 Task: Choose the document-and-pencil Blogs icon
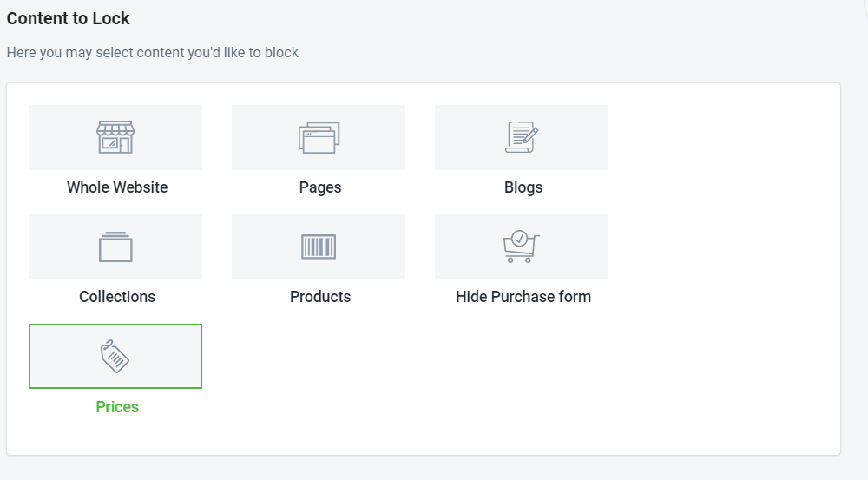522,137
